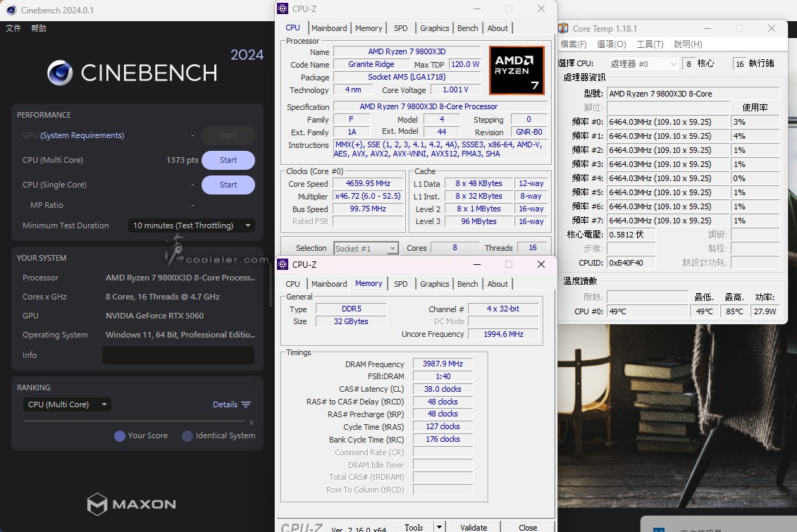Switch to Mainboard tab in upper CPU-Z window
The width and height of the screenshot is (797, 532).
pyautogui.click(x=329, y=28)
